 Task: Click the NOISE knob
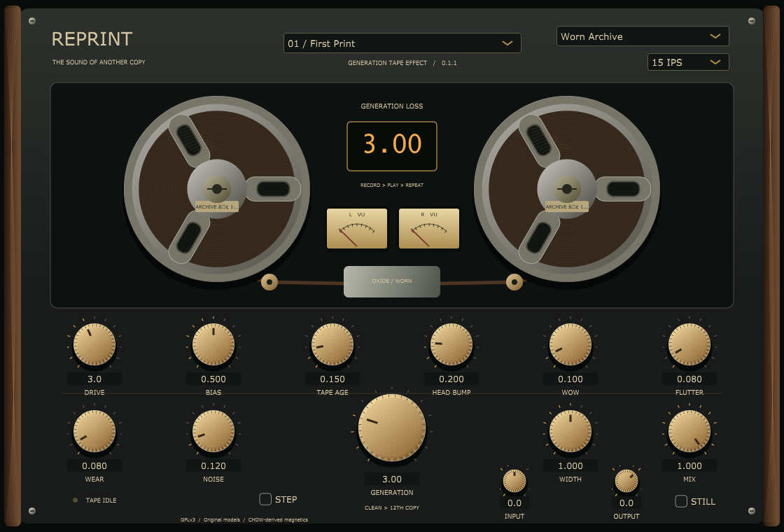213,431
